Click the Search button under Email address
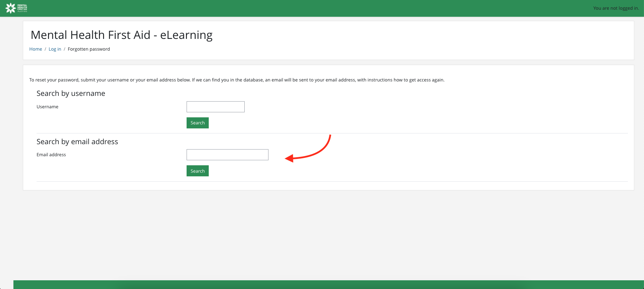This screenshot has width=644, height=289. 198,171
